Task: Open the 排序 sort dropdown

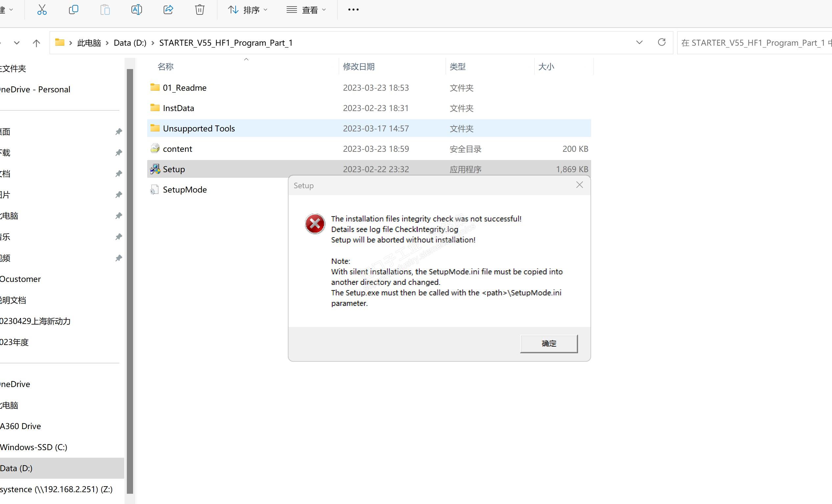Action: coord(248,10)
